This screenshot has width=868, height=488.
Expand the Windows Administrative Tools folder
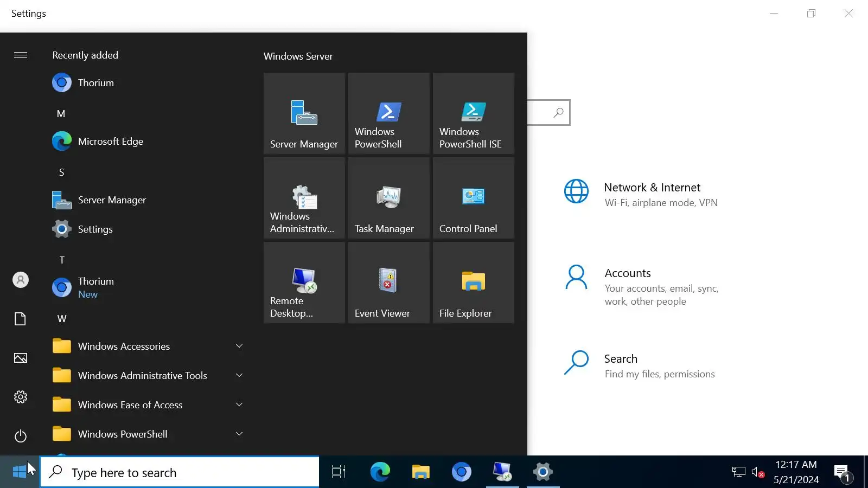click(x=148, y=376)
